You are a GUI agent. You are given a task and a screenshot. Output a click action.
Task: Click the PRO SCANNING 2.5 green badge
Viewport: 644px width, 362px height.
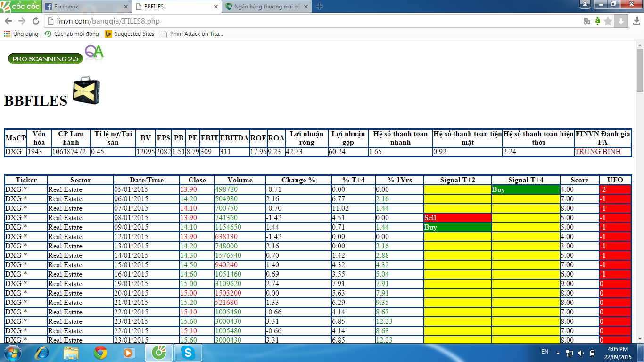click(45, 59)
